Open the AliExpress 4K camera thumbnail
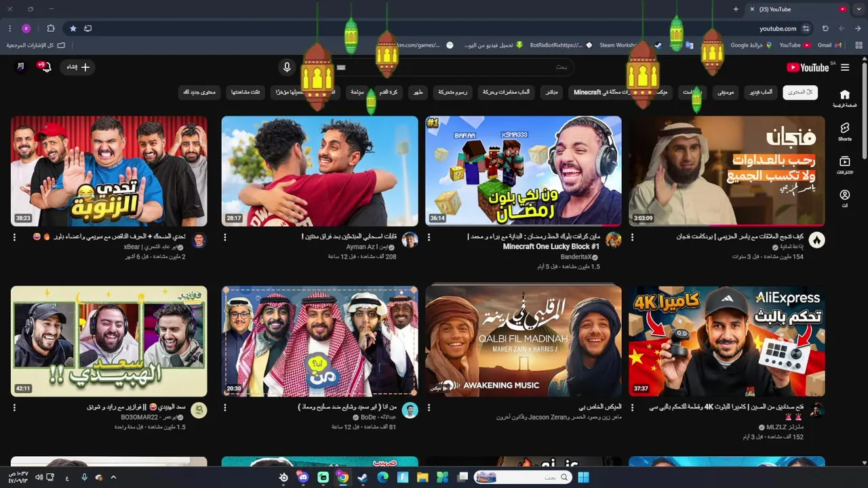 pyautogui.click(x=726, y=341)
